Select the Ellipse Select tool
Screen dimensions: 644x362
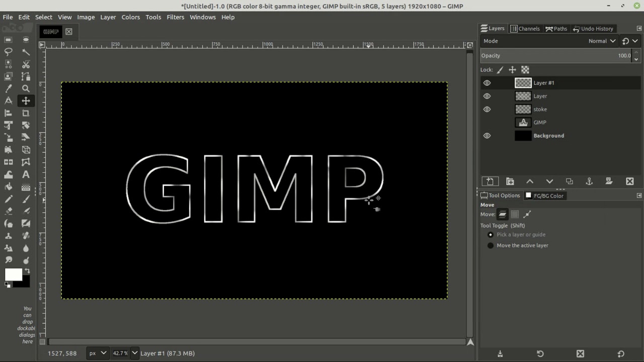click(26, 39)
